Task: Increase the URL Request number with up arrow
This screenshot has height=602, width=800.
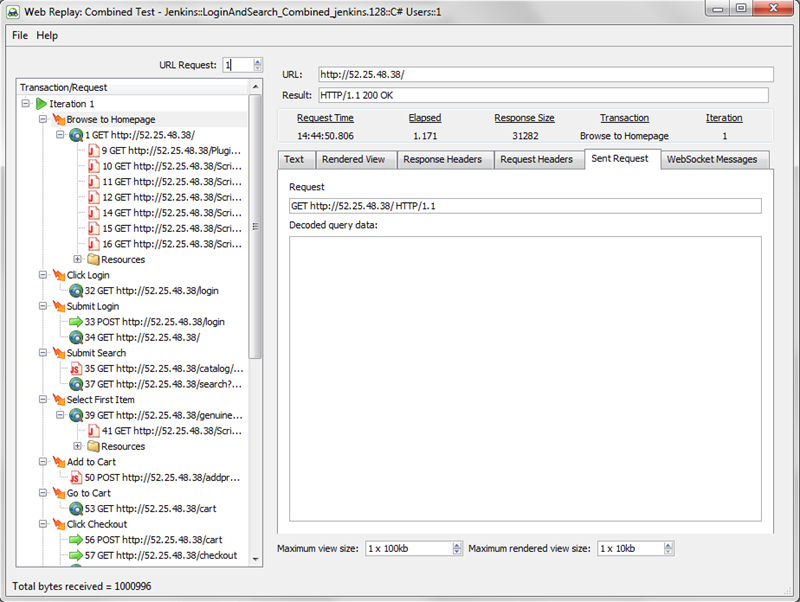Action: [x=258, y=61]
